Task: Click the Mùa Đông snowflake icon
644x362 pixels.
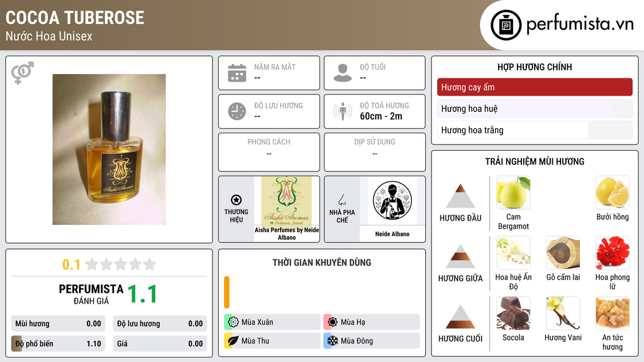Action: [x=333, y=341]
